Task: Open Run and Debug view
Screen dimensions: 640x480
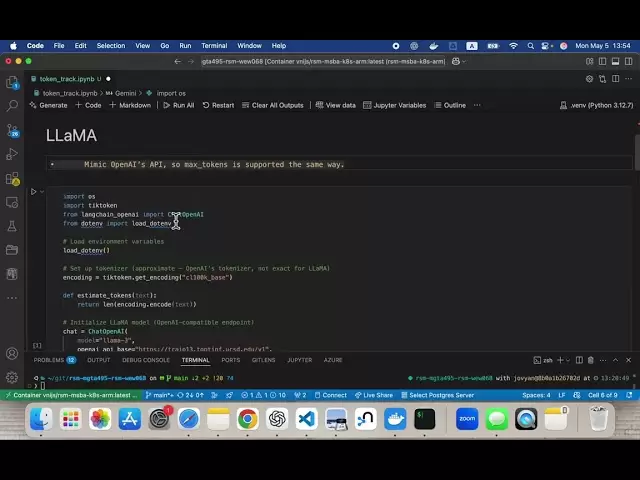Action: pyautogui.click(x=12, y=154)
